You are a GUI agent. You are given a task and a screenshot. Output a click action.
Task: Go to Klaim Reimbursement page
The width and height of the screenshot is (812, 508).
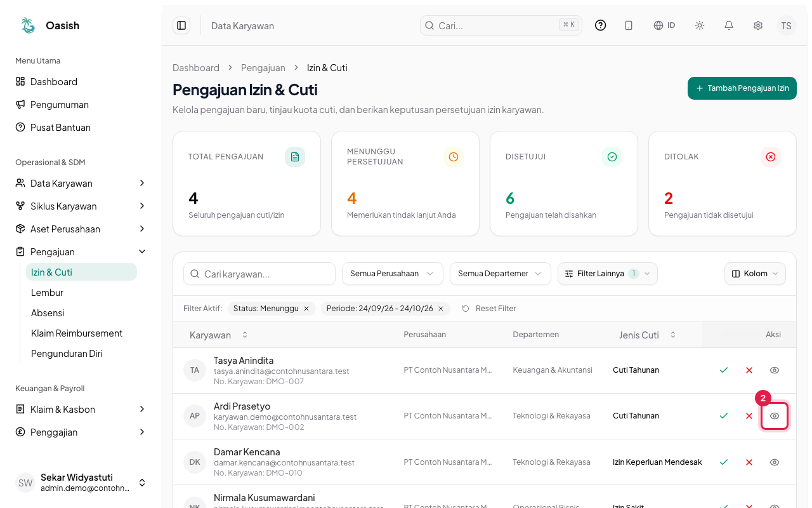pyautogui.click(x=81, y=333)
